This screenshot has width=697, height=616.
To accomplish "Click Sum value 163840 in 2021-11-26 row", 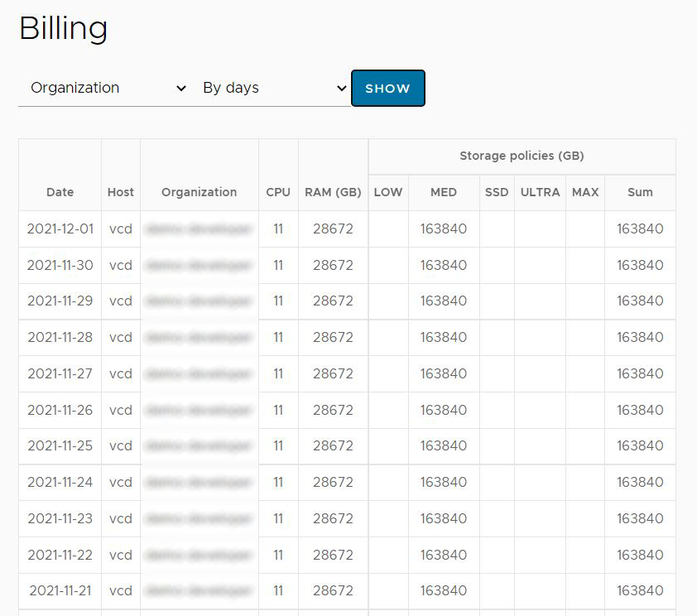I will click(640, 410).
